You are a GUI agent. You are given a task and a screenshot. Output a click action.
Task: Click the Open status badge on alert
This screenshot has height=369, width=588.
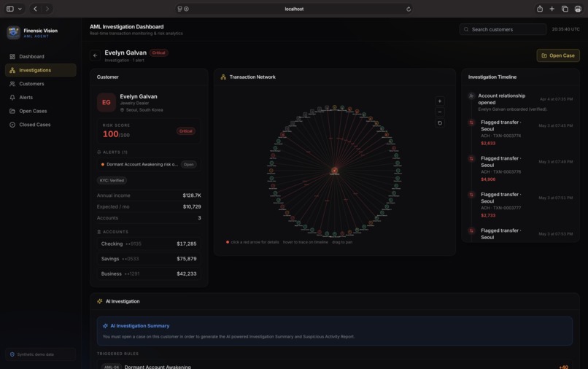pyautogui.click(x=189, y=164)
